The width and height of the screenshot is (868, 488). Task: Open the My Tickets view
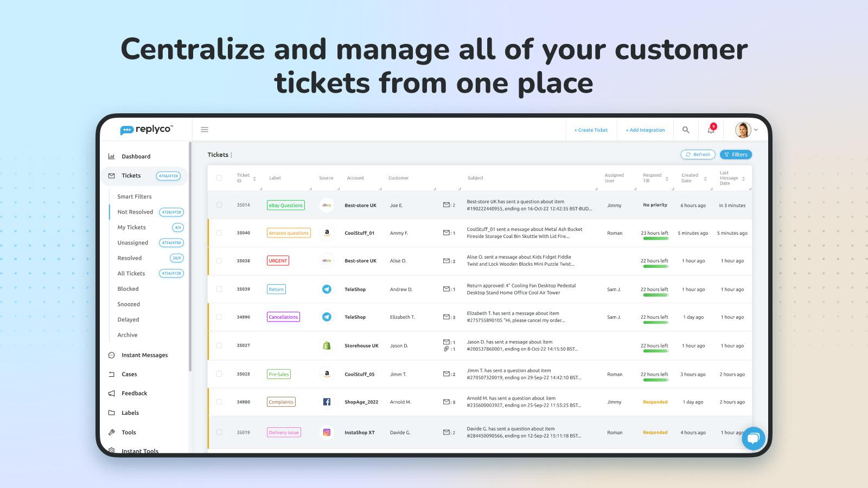(x=131, y=227)
